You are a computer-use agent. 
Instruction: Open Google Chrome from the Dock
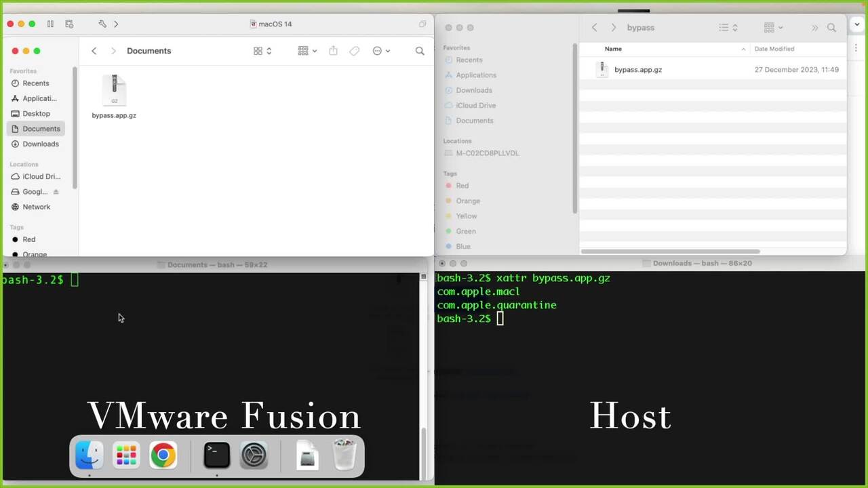tap(163, 455)
